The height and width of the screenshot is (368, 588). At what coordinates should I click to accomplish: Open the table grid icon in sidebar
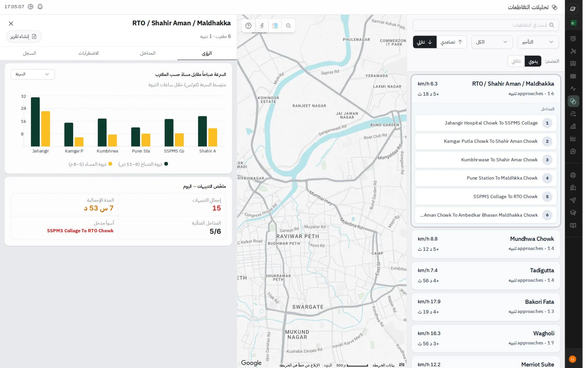573,76
